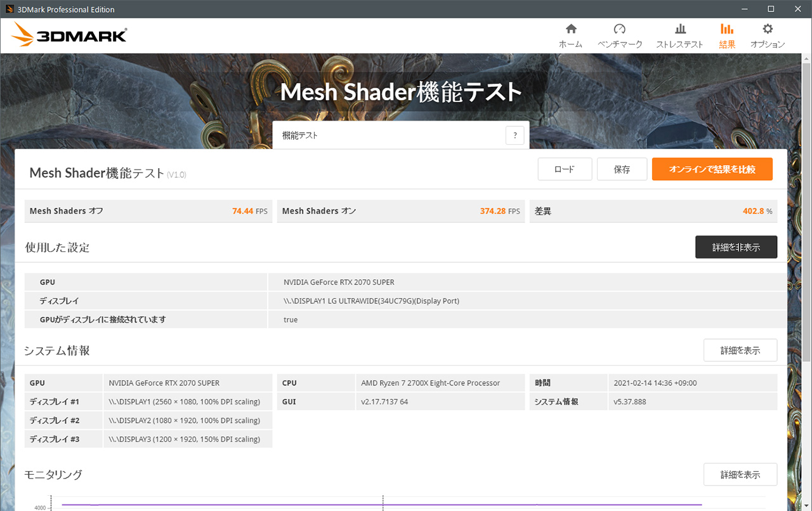Click ディスプレイ #3 resolution 1200 × 1920
812x511 pixels.
point(185,439)
